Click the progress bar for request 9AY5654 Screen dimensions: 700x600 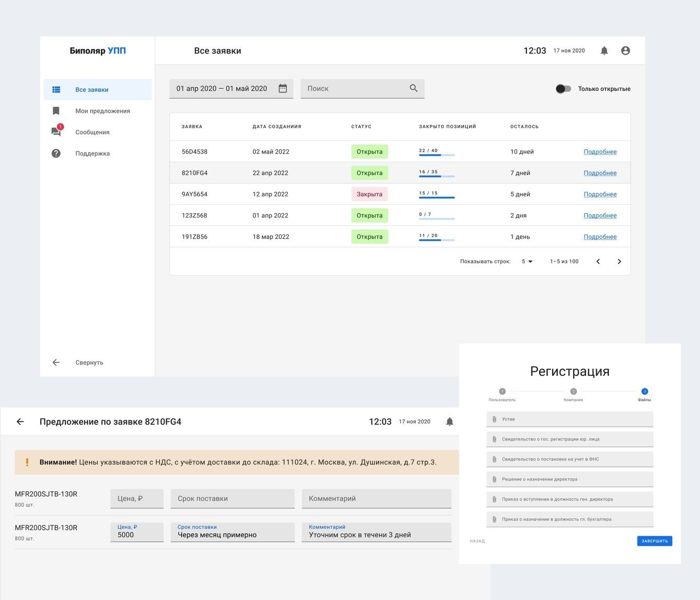pos(437,197)
